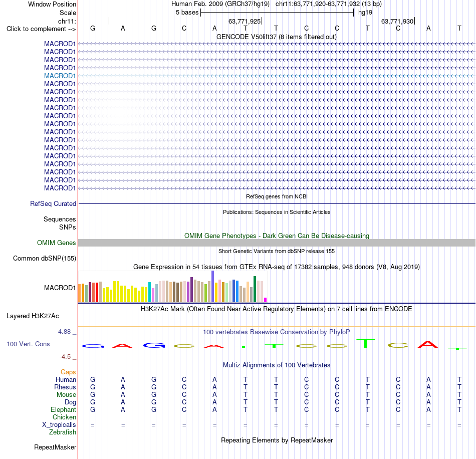Select the Window Position track label

point(52,4)
